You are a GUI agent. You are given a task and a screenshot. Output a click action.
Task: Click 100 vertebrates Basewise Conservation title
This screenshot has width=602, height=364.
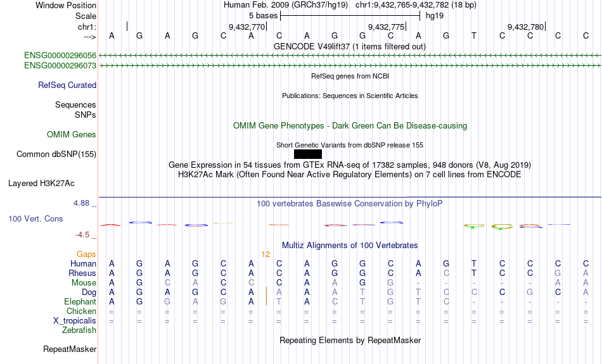coord(350,204)
